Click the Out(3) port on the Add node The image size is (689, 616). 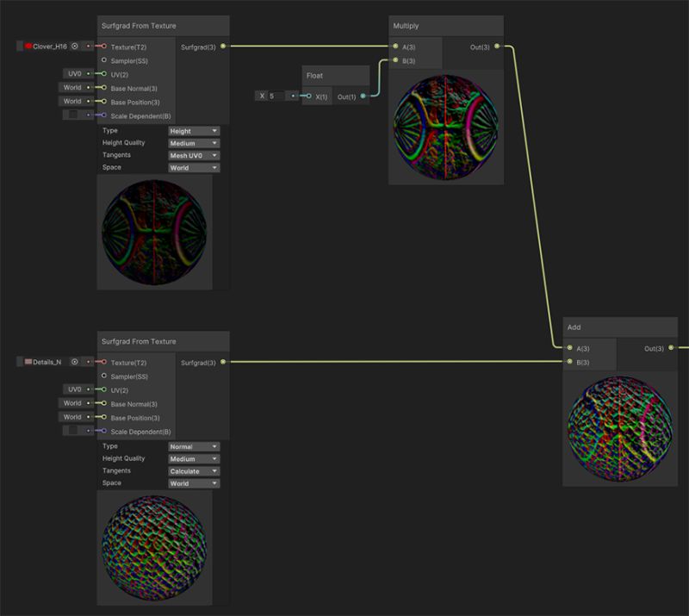tap(670, 348)
